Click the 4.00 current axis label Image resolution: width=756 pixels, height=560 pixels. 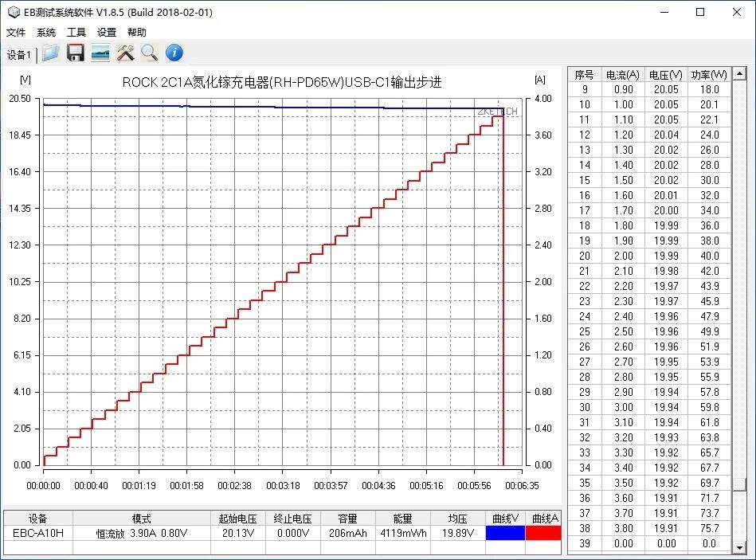(x=543, y=98)
